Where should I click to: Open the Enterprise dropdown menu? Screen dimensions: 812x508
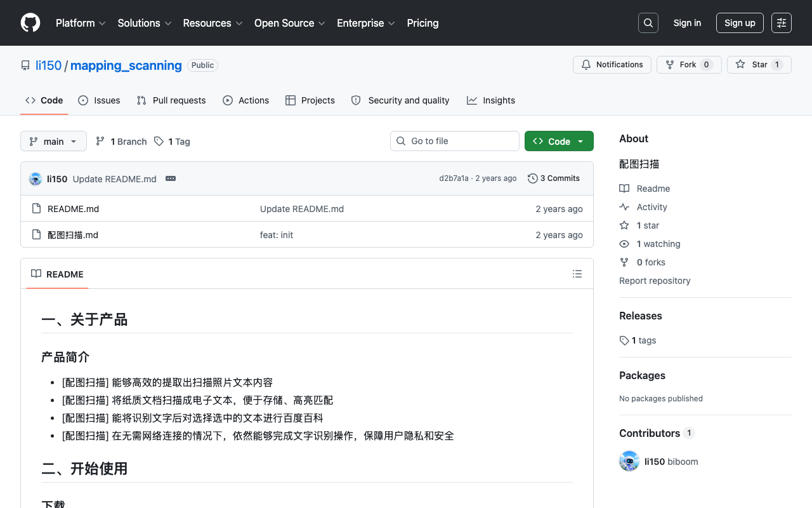[x=366, y=23]
